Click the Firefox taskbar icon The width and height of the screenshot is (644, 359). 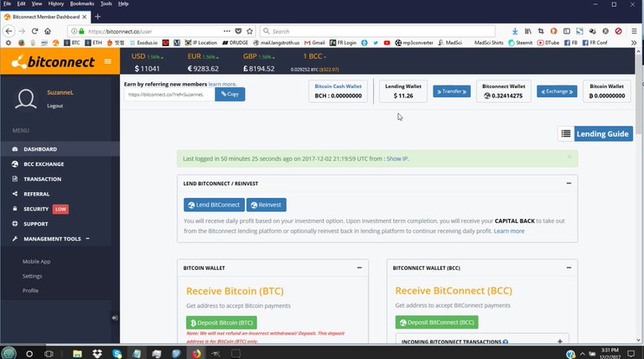coord(196,353)
